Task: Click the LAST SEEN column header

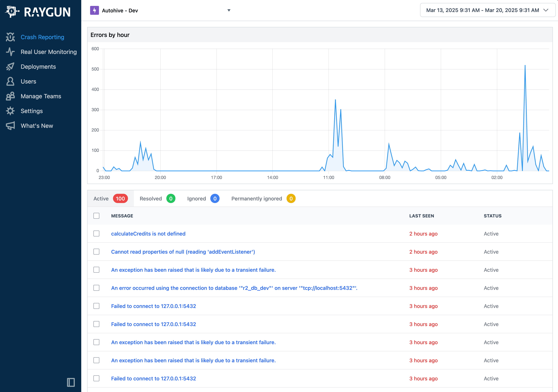Action: pyautogui.click(x=421, y=216)
